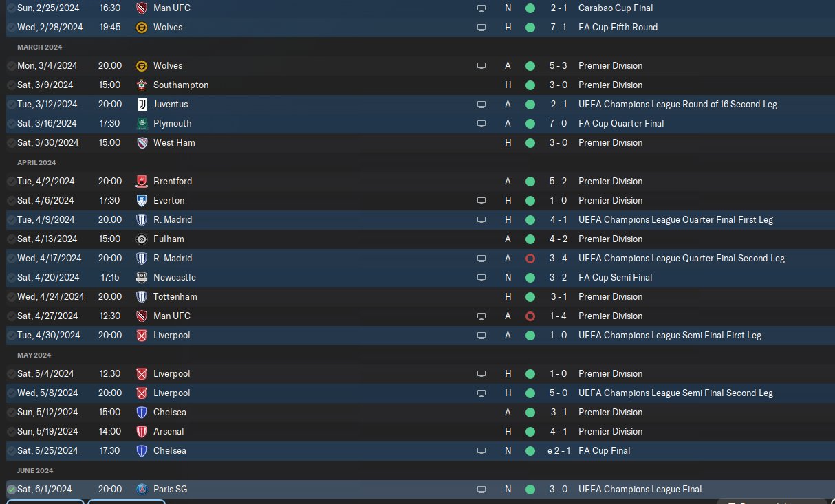Viewport: 835px width, 504px height.
Task: Click the Juventus club badge icon
Action: click(x=142, y=105)
